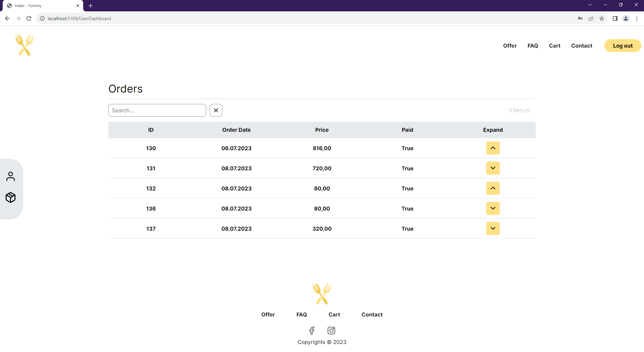Screen dimensions: 644x352
Task: Click inside the Search input field
Action: pyautogui.click(x=157, y=110)
